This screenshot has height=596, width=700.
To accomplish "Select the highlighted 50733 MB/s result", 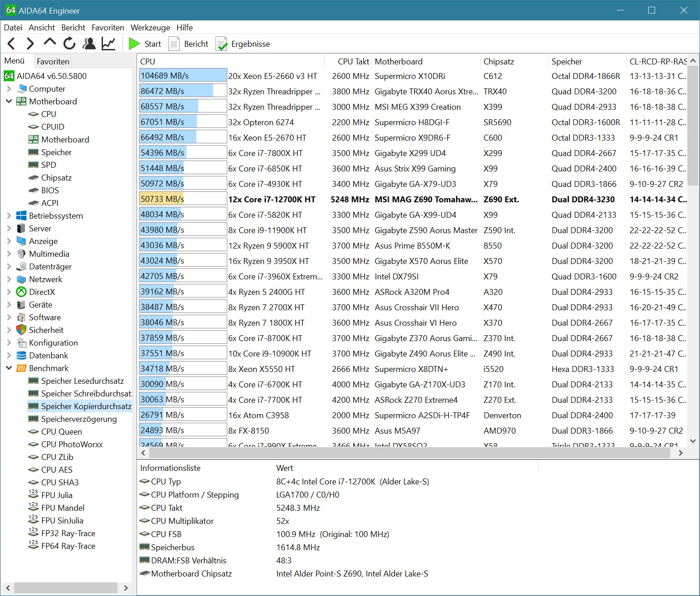I will click(183, 199).
